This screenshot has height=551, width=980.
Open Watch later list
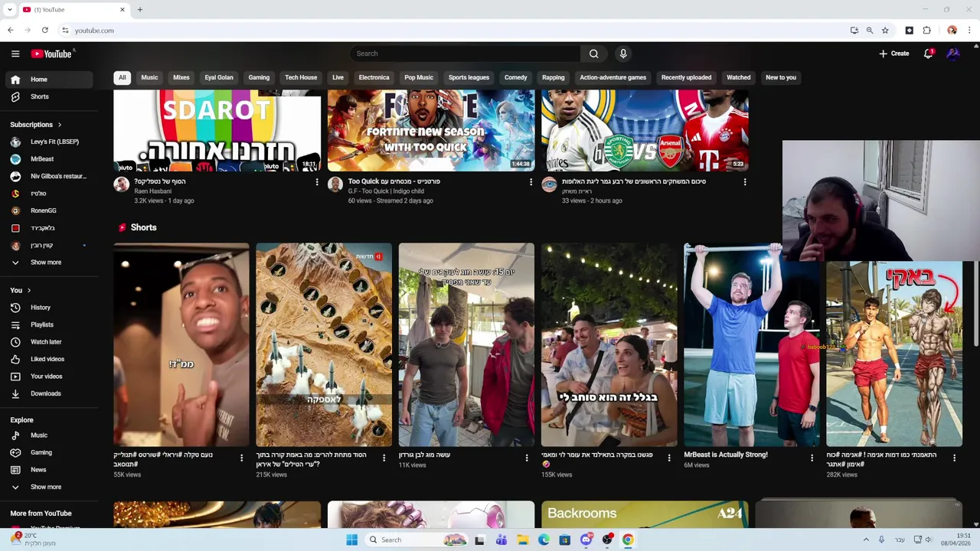pos(49,342)
